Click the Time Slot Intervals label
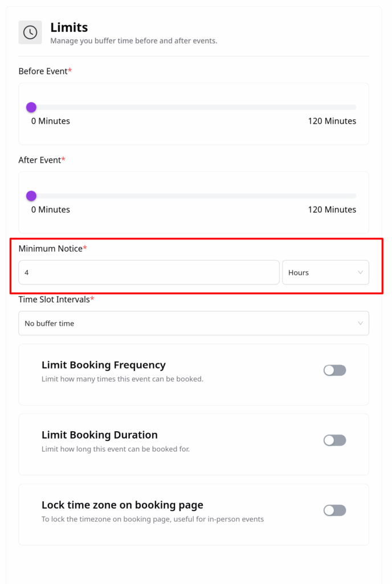 (54, 299)
